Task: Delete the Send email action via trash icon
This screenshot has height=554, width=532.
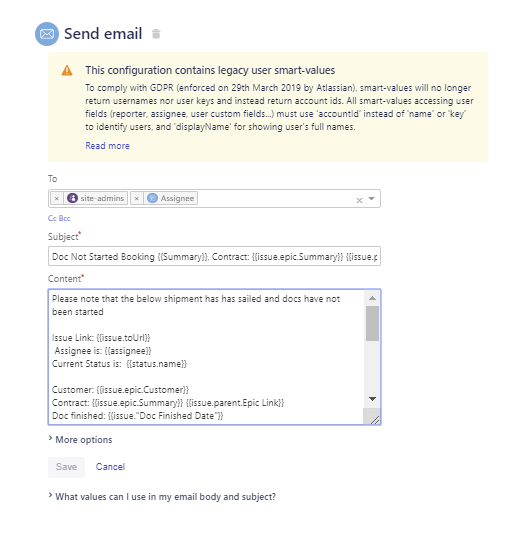Action: 156,34
